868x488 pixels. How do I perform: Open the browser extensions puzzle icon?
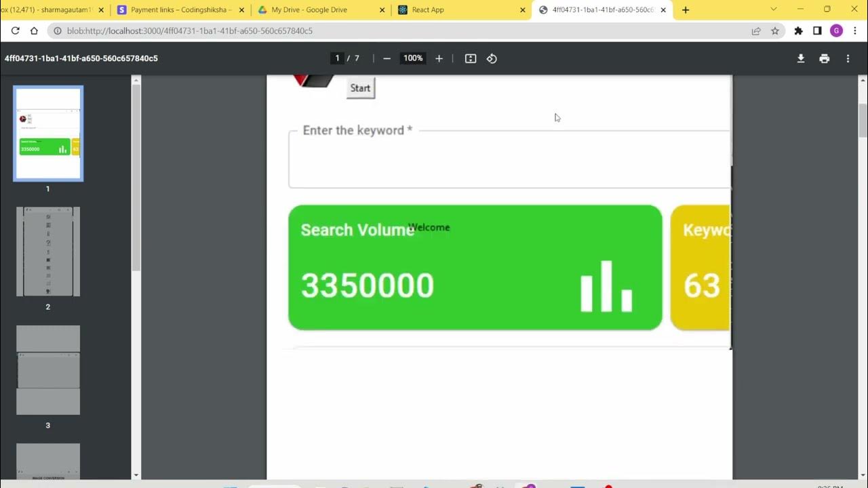click(x=798, y=30)
